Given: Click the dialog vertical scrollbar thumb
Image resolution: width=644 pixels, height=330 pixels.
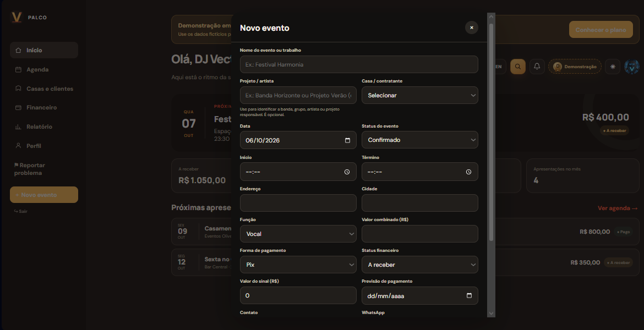Looking at the screenshot, I should coord(491,132).
